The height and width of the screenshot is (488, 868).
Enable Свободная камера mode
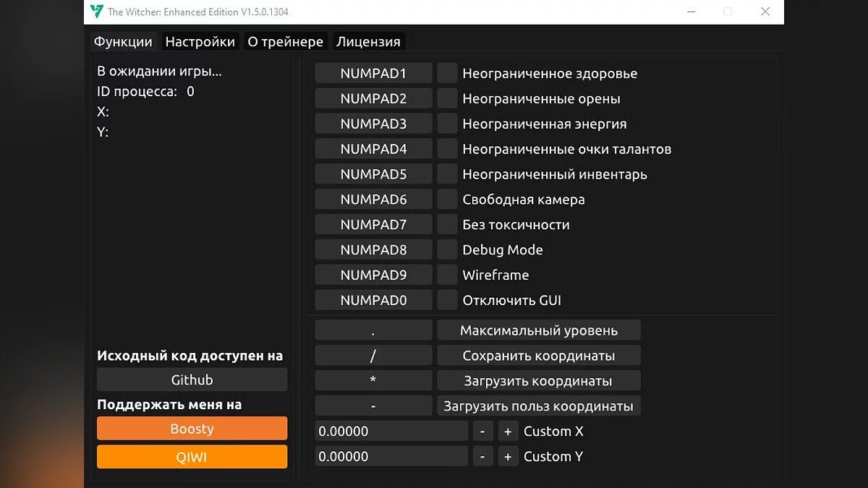(x=446, y=199)
